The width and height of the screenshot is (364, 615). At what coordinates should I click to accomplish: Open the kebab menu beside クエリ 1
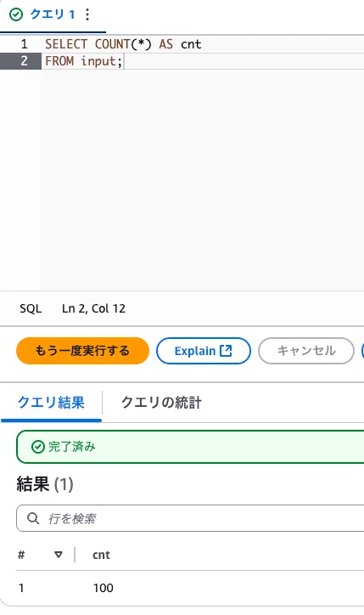tap(87, 14)
